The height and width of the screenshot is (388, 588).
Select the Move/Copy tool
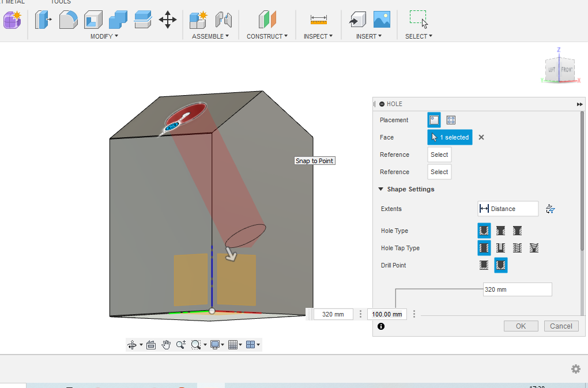[168, 20]
